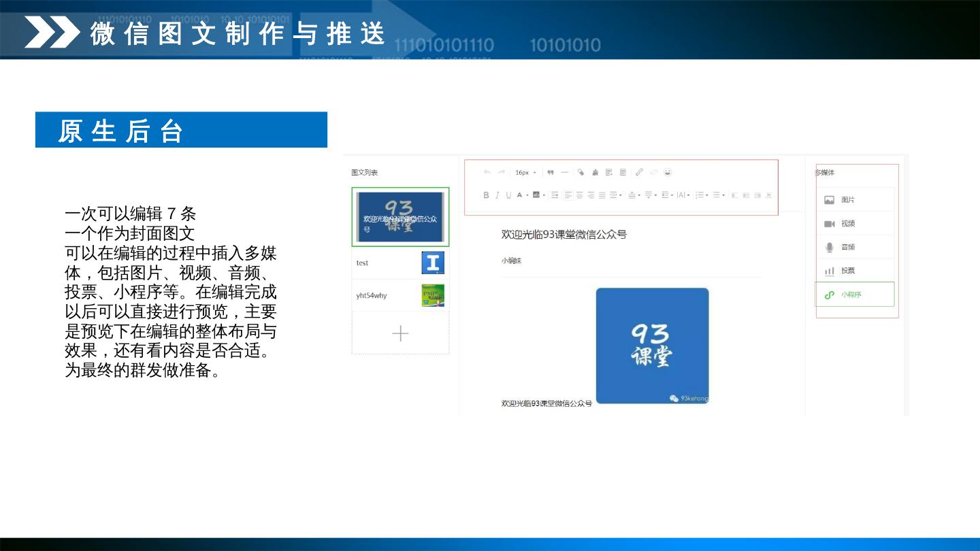Click the microphone icon beside 音频
This screenshot has height=551, width=980.
(x=829, y=248)
